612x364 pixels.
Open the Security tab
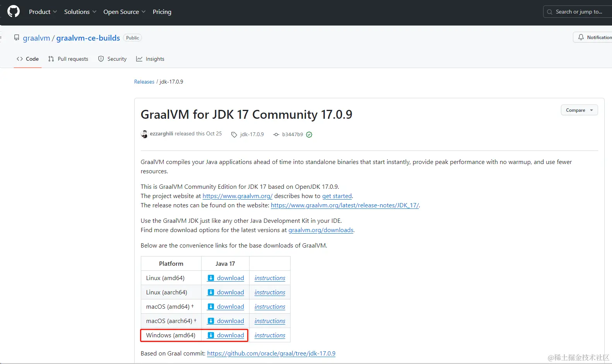tap(112, 59)
